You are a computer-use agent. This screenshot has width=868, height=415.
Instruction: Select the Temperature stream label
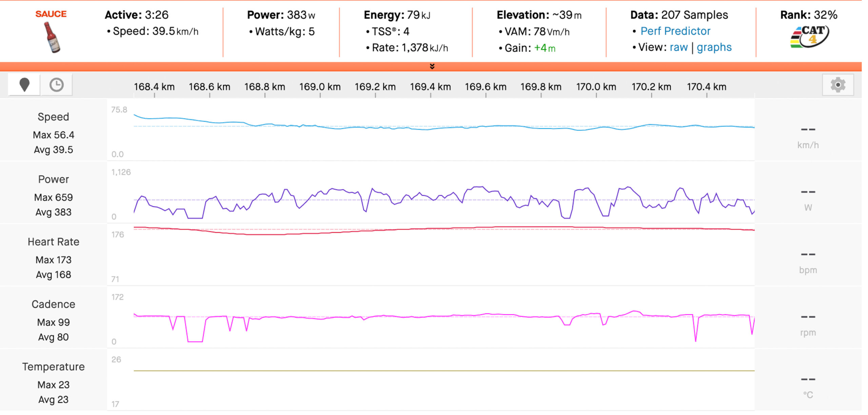54,367
